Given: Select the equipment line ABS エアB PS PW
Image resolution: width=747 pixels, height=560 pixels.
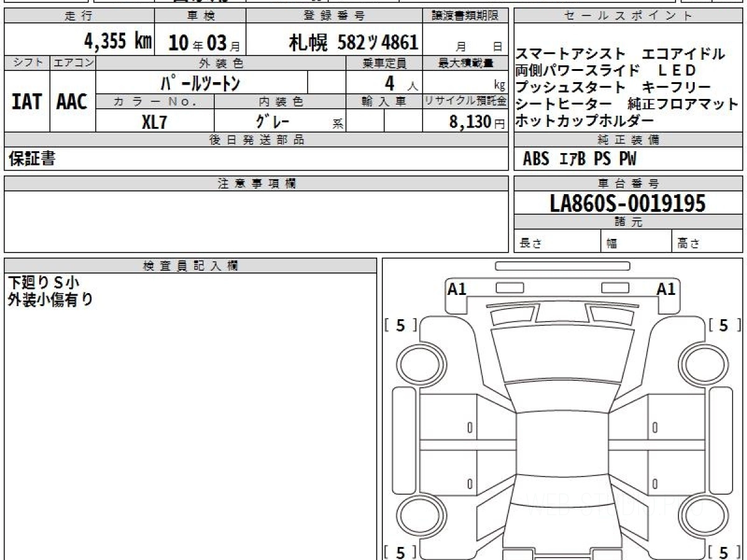Looking at the screenshot, I should click(580, 160).
